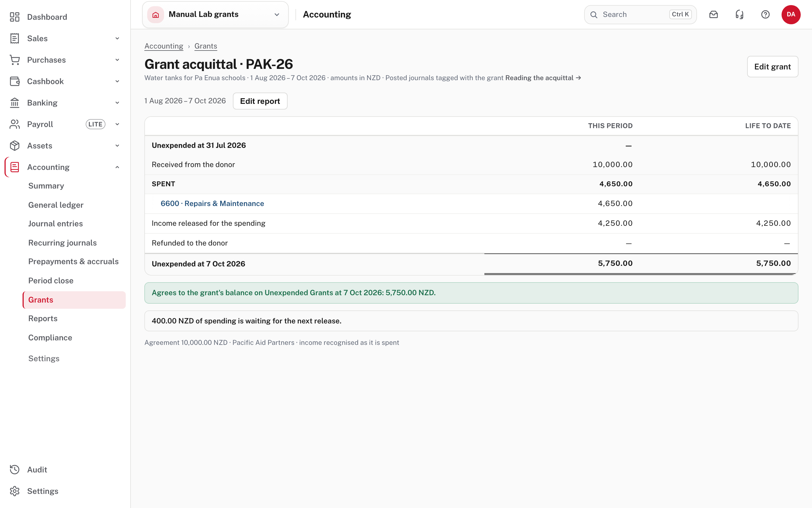This screenshot has width=812, height=508.
Task: Expand the Cashbook menu chevron
Action: (x=117, y=81)
